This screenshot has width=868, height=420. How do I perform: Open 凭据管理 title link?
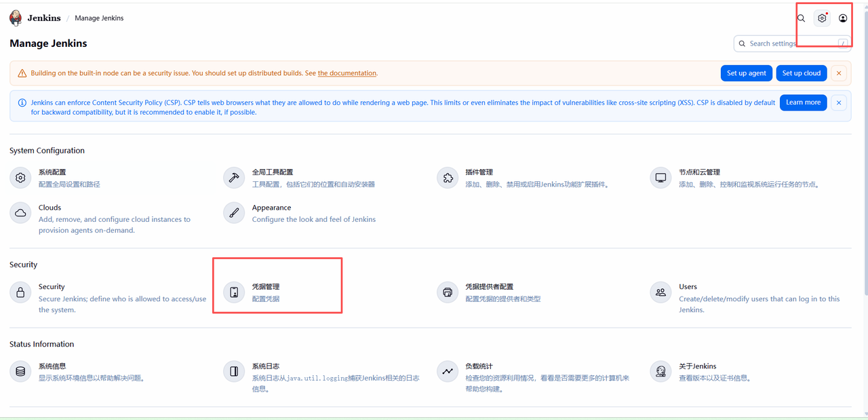tap(266, 287)
